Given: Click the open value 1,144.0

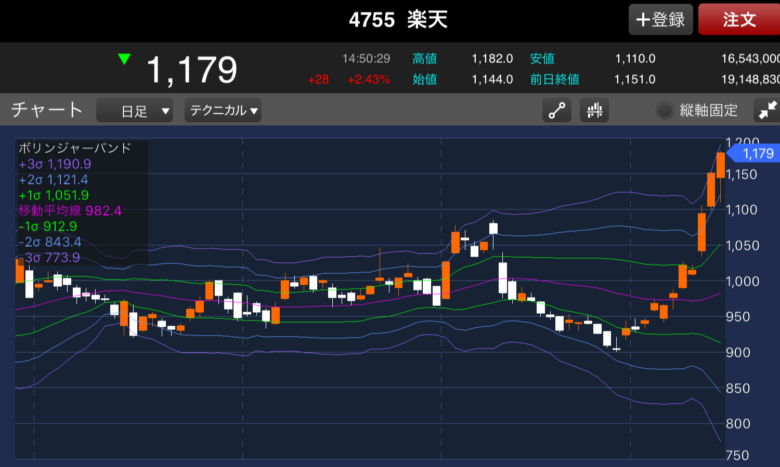Looking at the screenshot, I should [492, 80].
